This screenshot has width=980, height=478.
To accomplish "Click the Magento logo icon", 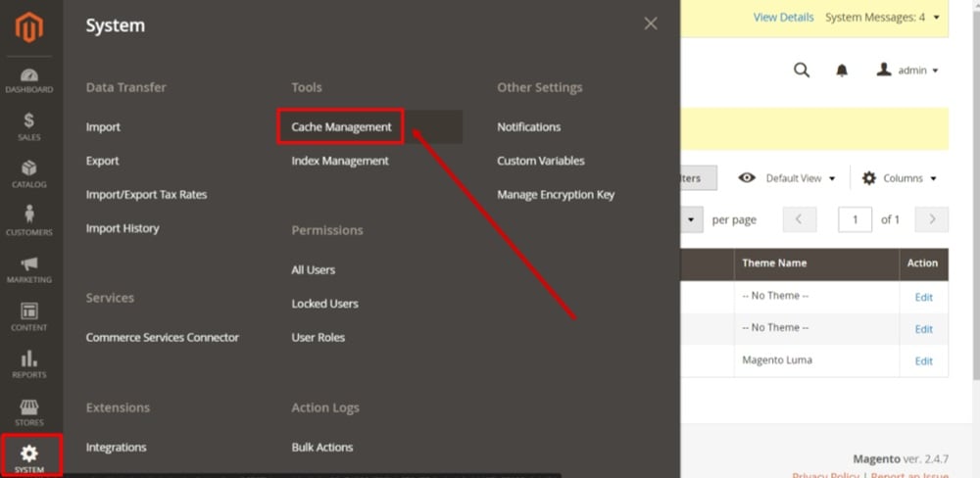I will (x=29, y=26).
